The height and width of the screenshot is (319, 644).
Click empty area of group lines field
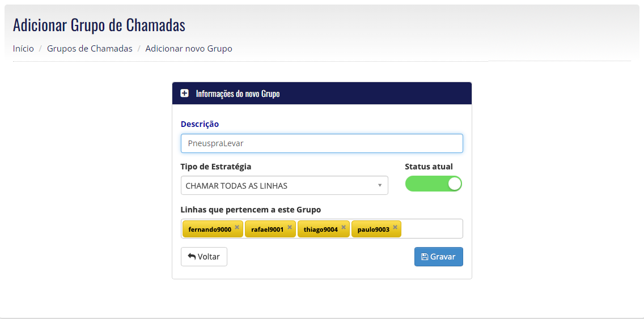point(431,229)
